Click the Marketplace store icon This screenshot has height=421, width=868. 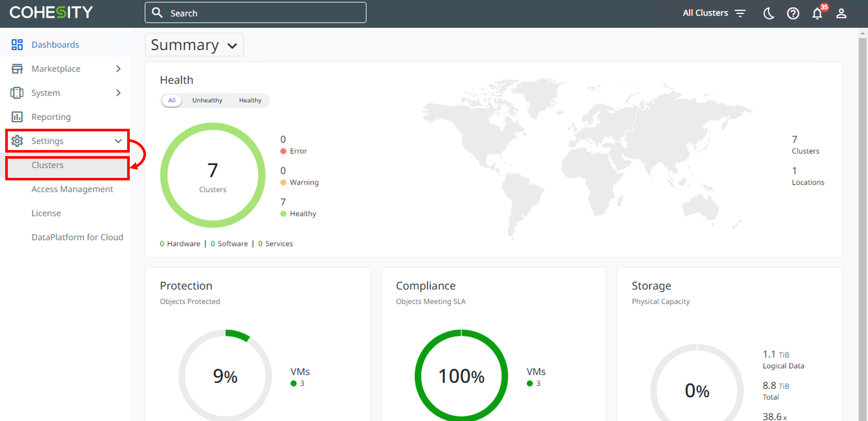pyautogui.click(x=17, y=69)
